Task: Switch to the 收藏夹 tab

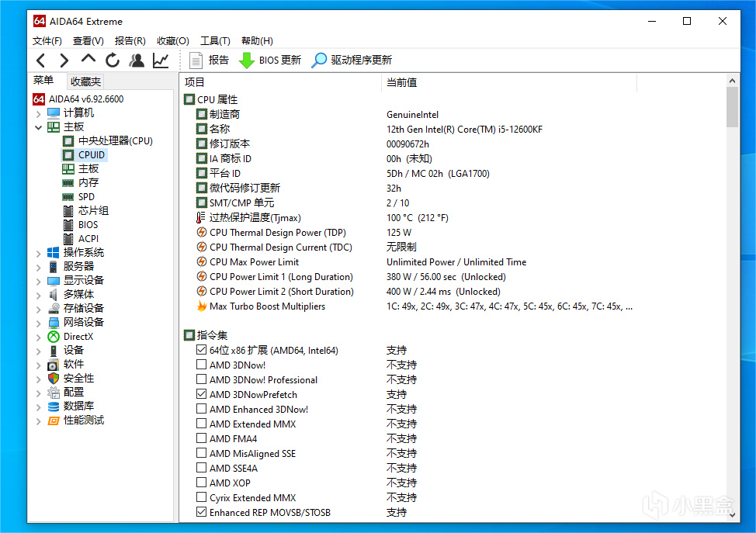Action: [85, 81]
